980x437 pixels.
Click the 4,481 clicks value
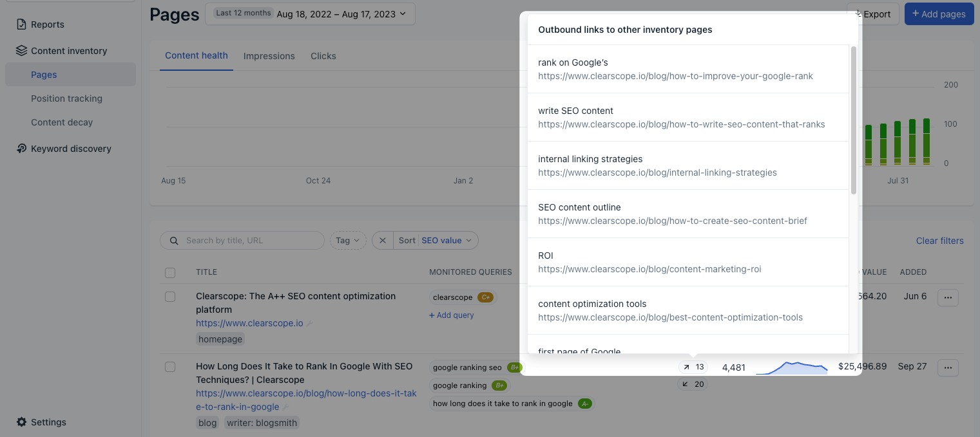pos(734,367)
